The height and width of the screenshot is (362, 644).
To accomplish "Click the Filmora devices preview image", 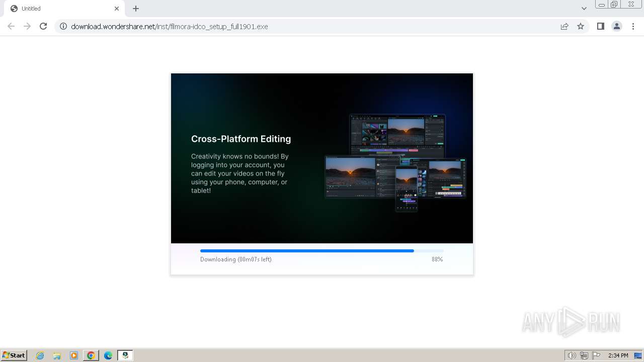I will 395,162.
